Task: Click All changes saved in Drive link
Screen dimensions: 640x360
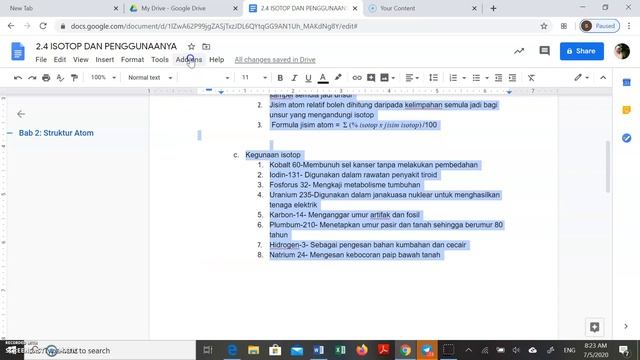Action: (275, 60)
